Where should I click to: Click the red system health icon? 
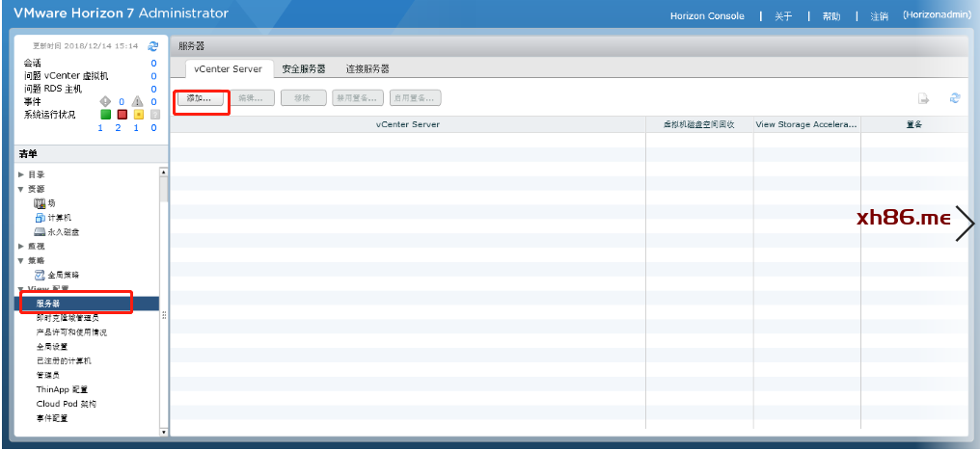[x=122, y=114]
